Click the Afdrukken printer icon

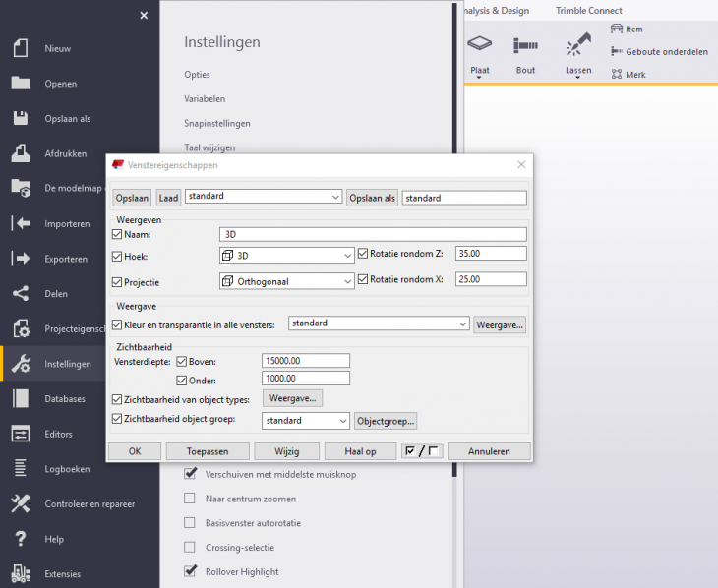pos(21,153)
